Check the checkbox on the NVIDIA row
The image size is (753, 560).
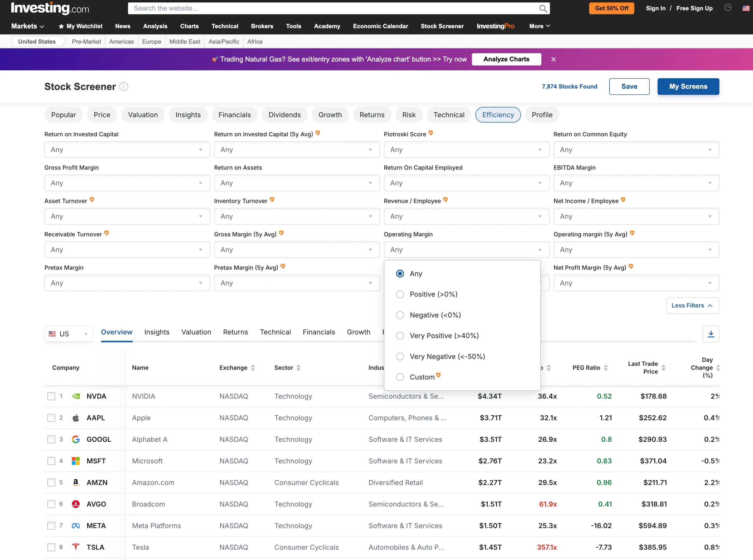51,396
